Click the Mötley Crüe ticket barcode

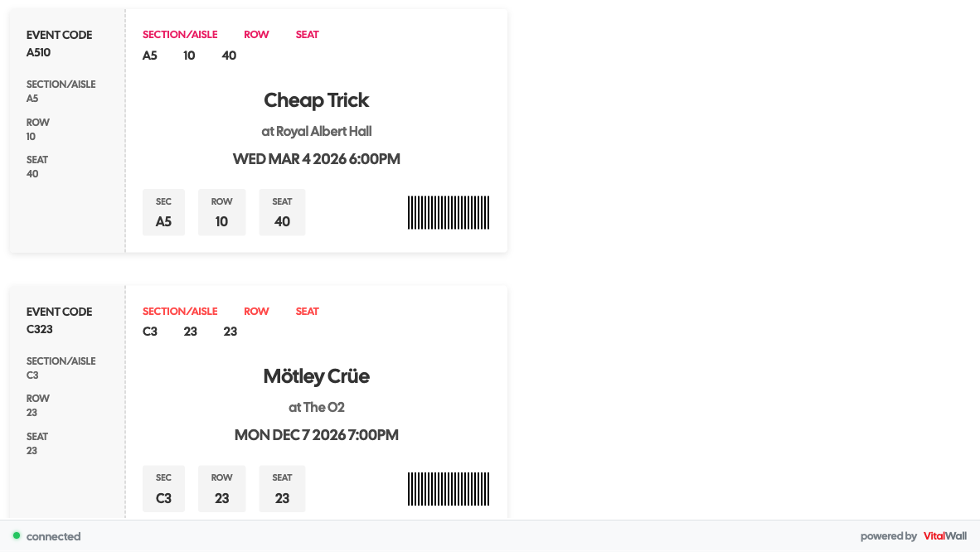click(x=449, y=488)
